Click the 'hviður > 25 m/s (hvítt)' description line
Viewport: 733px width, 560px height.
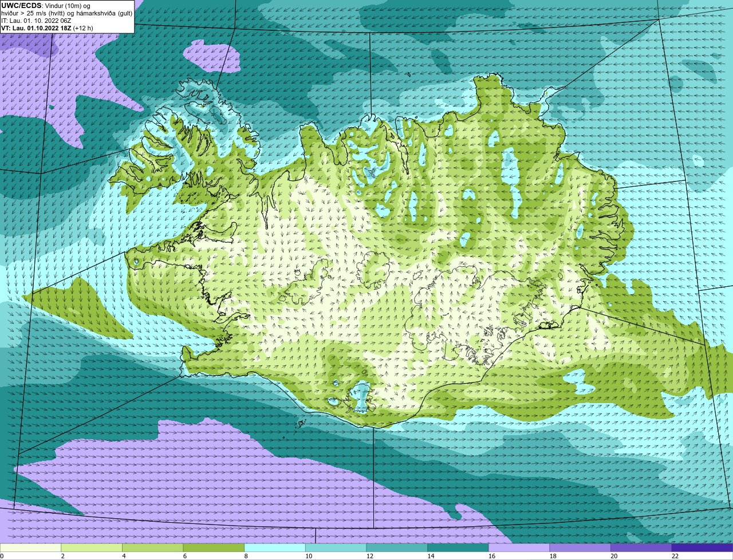(x=67, y=13)
